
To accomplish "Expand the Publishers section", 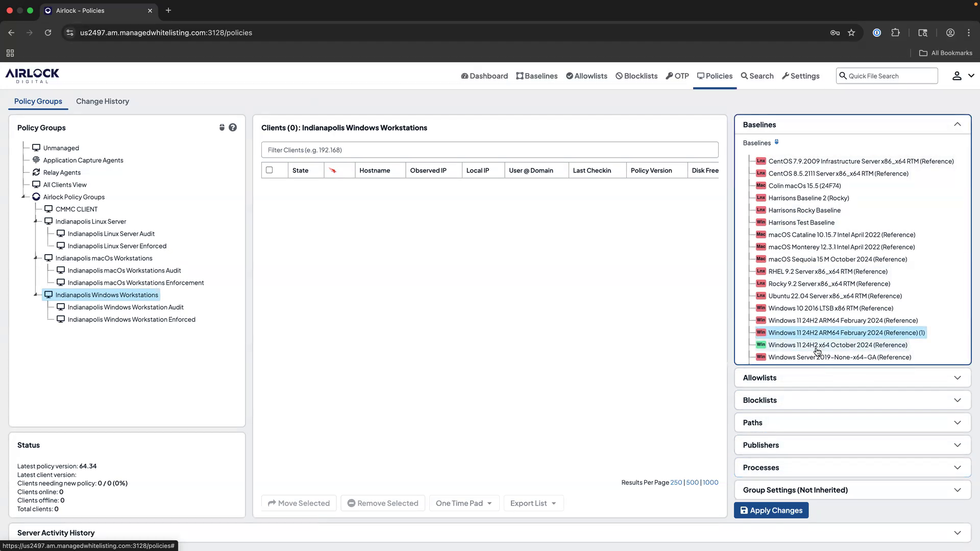I will click(x=851, y=445).
